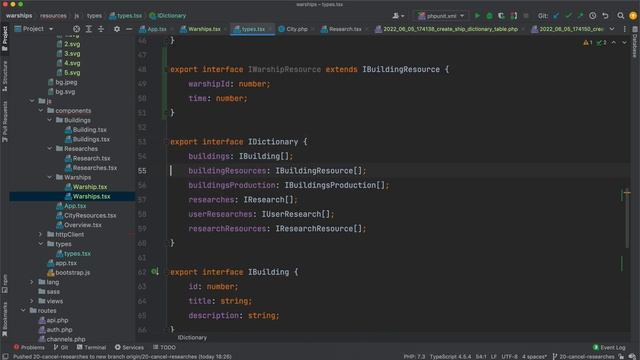Open Bookmarks side tool window
The height and width of the screenshot is (360, 640).
tap(5, 319)
